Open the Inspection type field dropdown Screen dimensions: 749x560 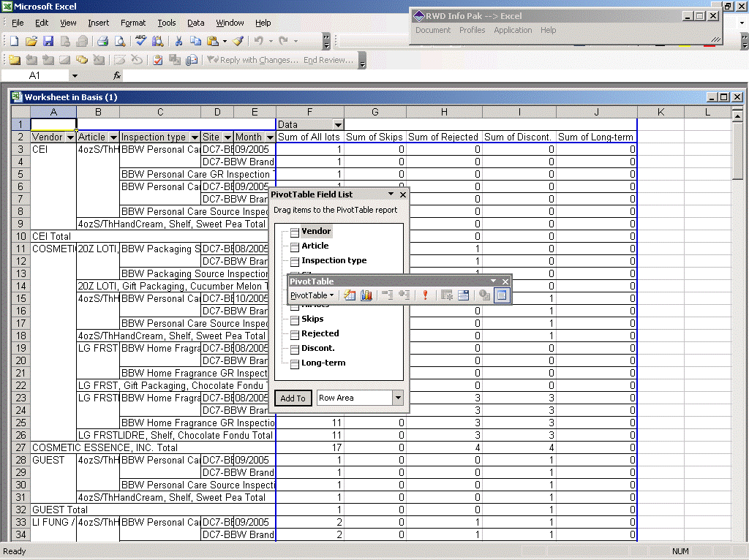(195, 137)
